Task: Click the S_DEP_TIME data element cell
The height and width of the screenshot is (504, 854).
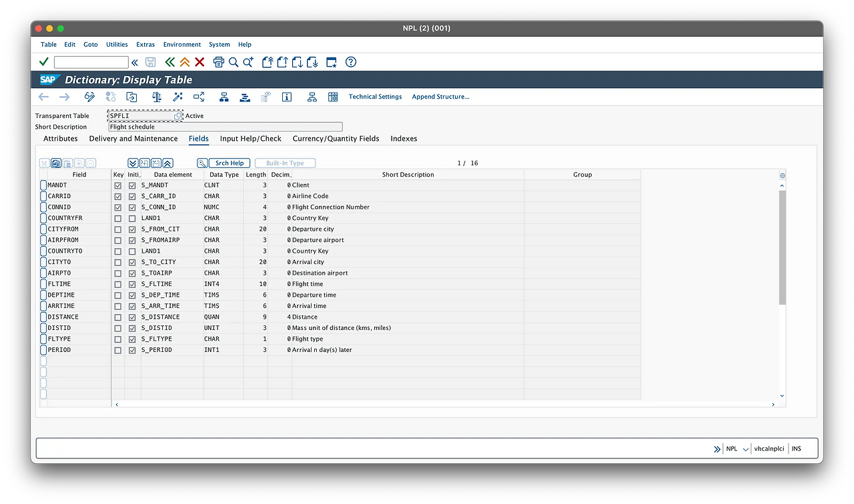Action: point(172,295)
